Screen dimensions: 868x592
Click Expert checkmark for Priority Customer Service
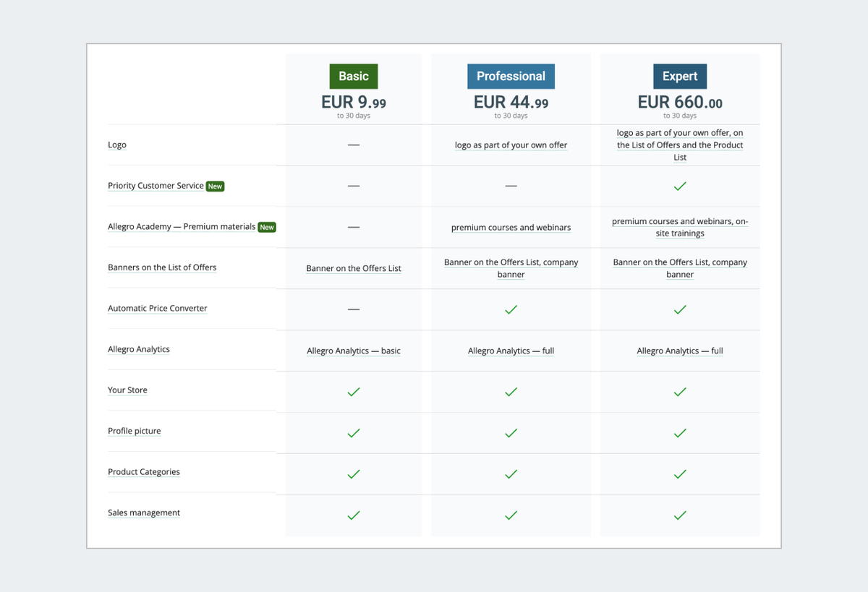coord(680,186)
